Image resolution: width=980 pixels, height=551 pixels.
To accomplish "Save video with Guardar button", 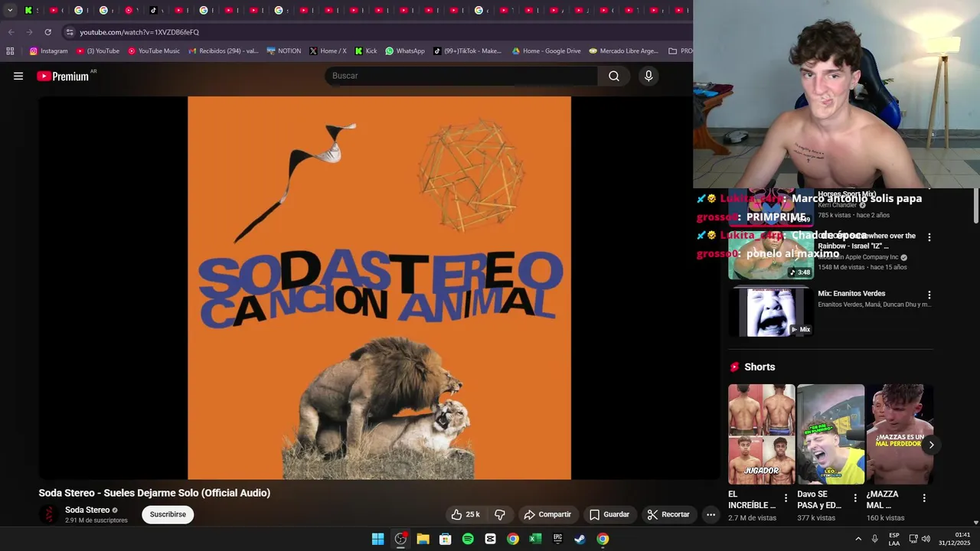I will point(609,514).
